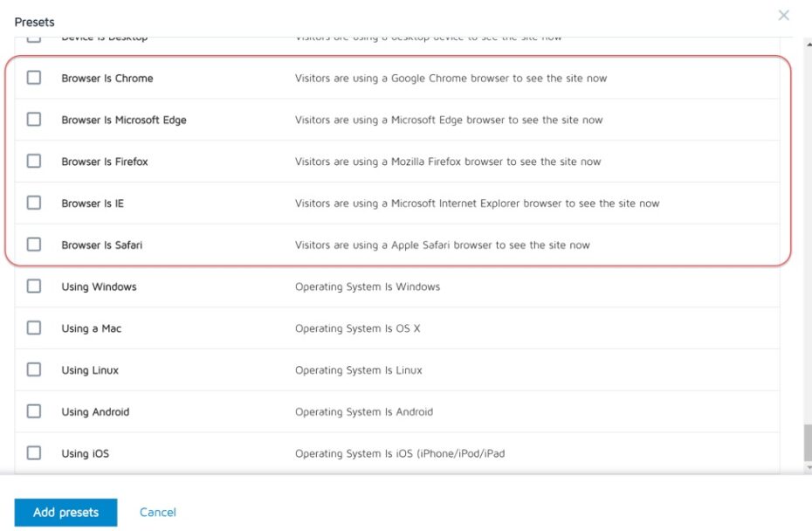Select the Browser Is IE checkbox
The height and width of the screenshot is (531, 812).
pyautogui.click(x=34, y=203)
